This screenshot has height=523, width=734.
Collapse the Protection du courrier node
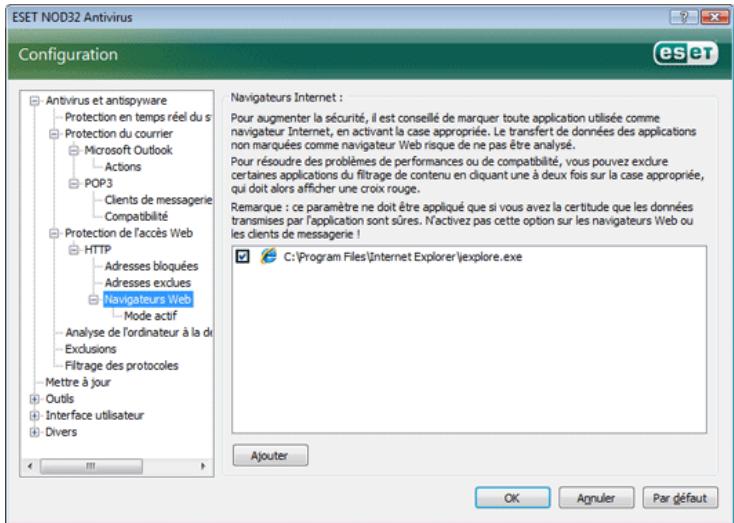tap(54, 134)
